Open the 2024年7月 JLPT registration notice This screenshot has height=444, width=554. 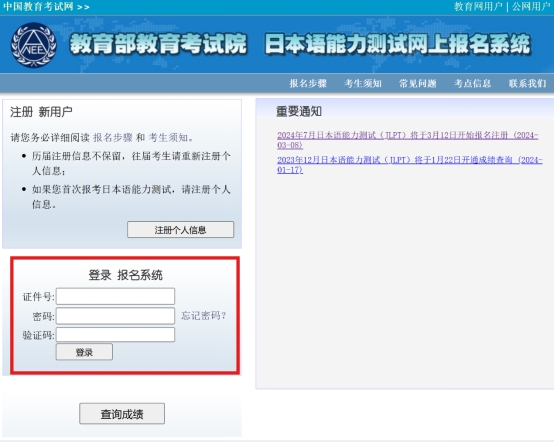tap(408, 140)
